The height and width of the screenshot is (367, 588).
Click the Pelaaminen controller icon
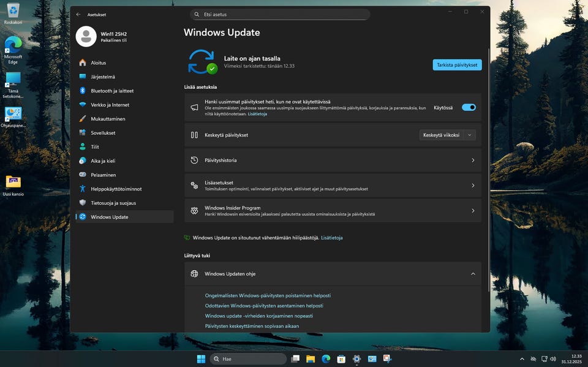(x=83, y=175)
